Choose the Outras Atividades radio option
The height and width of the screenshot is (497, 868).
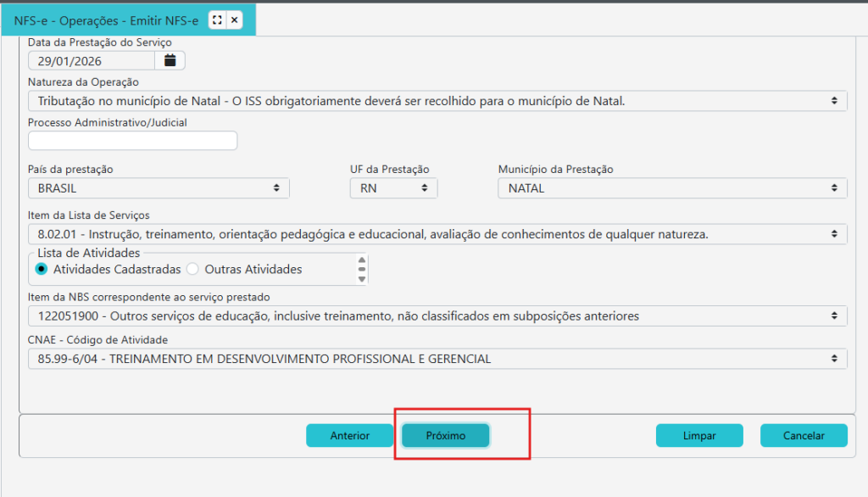(x=192, y=269)
